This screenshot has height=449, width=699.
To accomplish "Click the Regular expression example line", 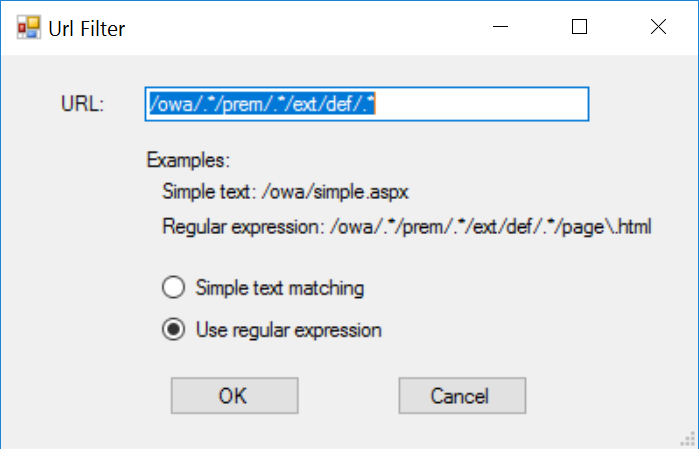I will click(x=406, y=227).
